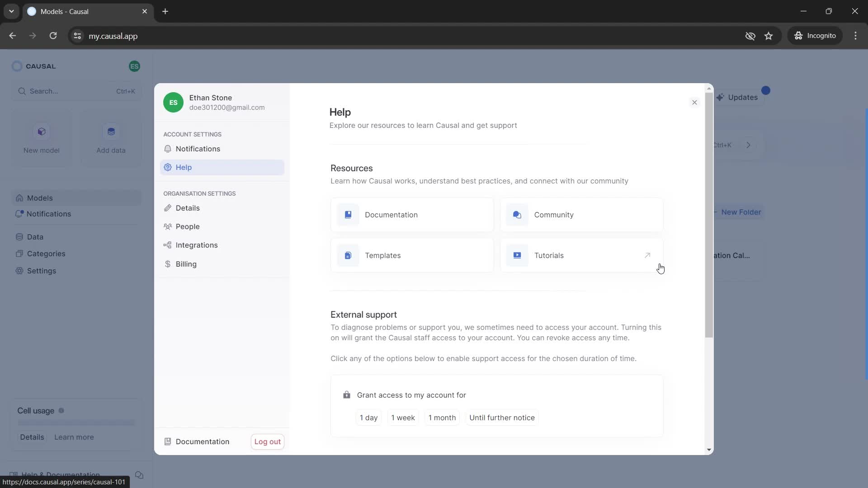Open organisation Details settings

(222, 208)
